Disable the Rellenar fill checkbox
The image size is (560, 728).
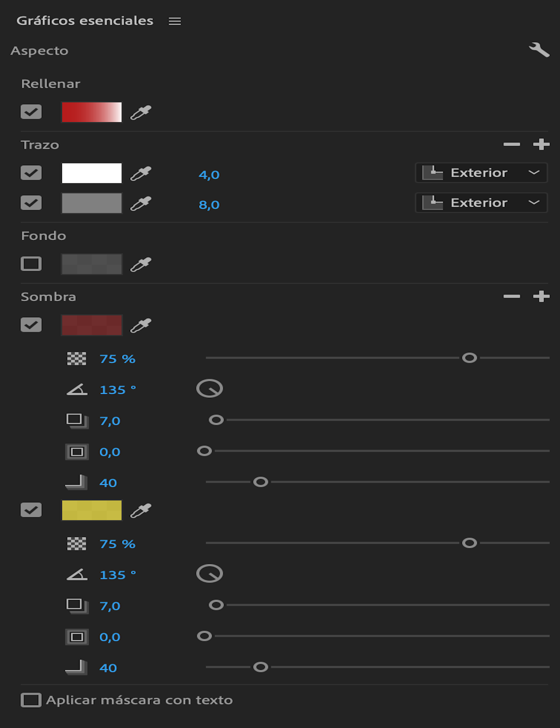31,112
